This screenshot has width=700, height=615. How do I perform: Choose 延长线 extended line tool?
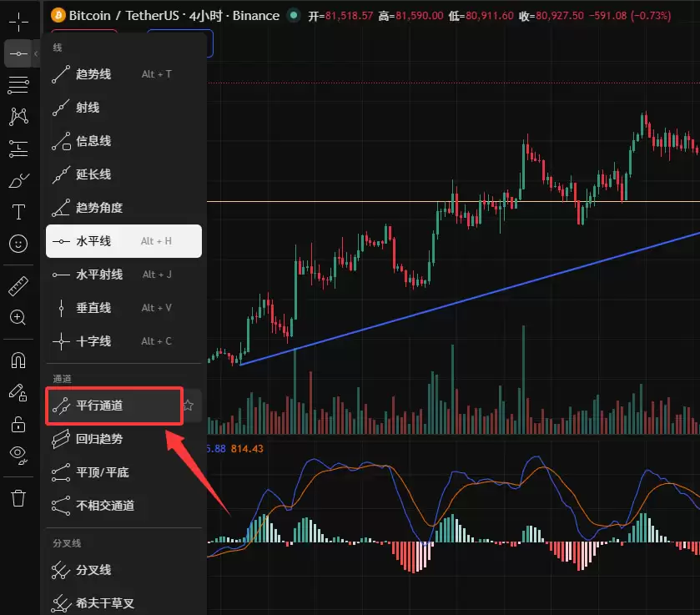tap(123, 174)
